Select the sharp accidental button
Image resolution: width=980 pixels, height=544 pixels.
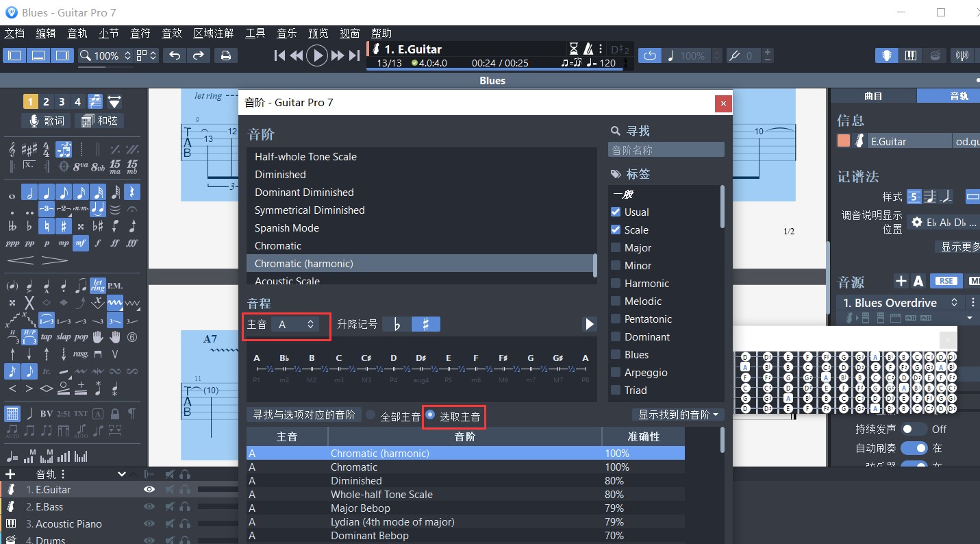[426, 324]
